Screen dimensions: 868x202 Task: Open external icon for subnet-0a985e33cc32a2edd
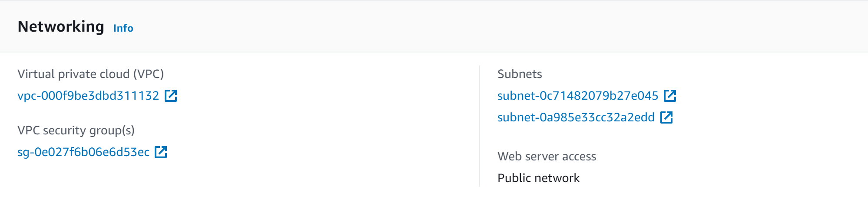click(x=666, y=117)
